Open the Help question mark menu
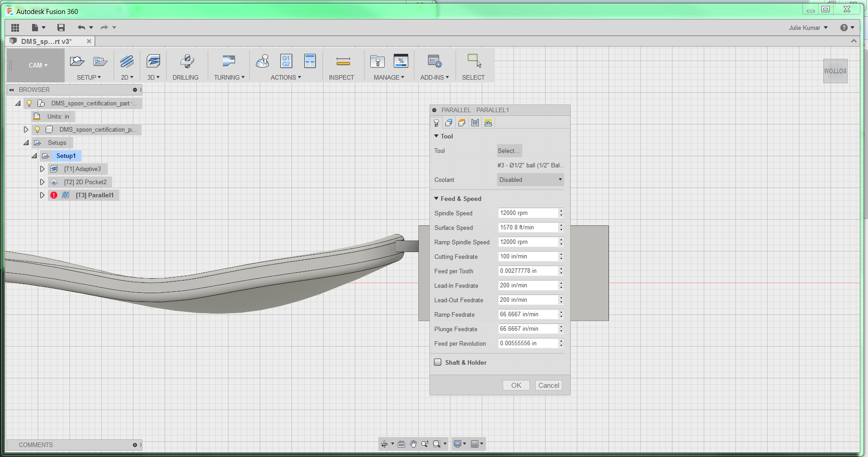This screenshot has height=457, width=868. tap(847, 28)
